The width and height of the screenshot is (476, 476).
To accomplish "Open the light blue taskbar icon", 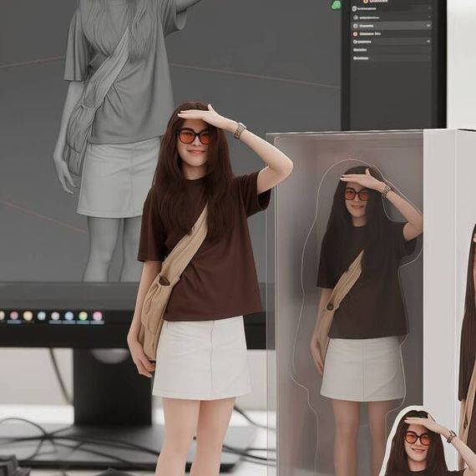I will [69, 316].
